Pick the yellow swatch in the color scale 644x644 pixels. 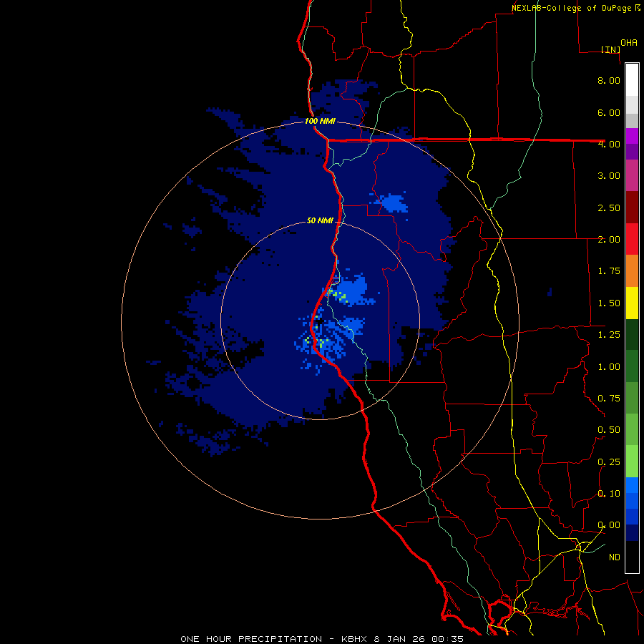tap(632, 303)
